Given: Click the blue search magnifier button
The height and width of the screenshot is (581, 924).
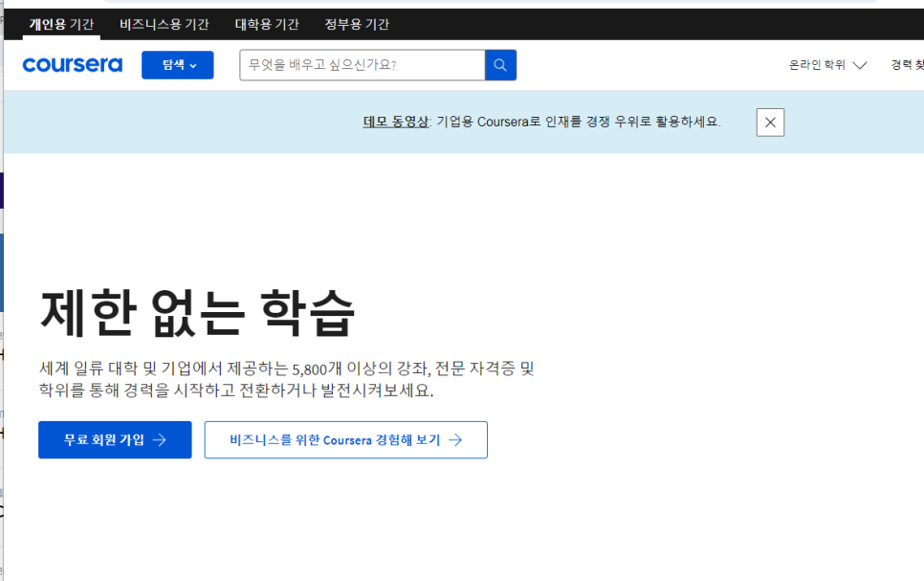Looking at the screenshot, I should pos(500,65).
